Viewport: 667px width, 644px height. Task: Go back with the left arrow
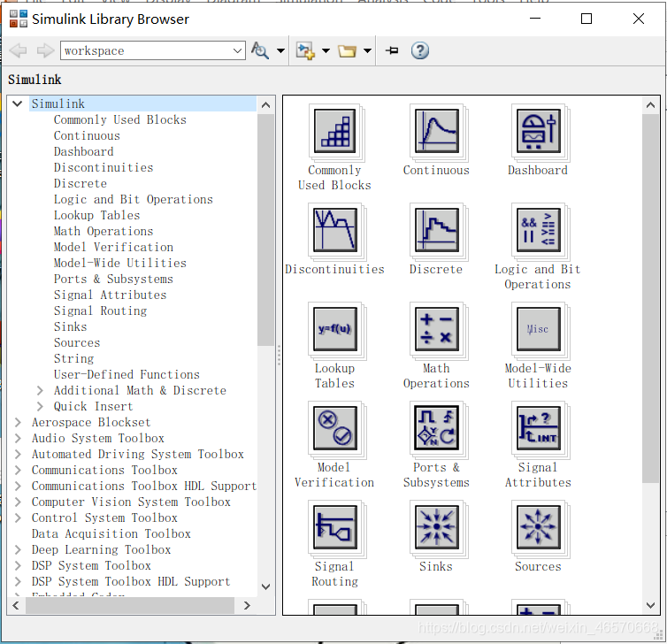point(18,50)
